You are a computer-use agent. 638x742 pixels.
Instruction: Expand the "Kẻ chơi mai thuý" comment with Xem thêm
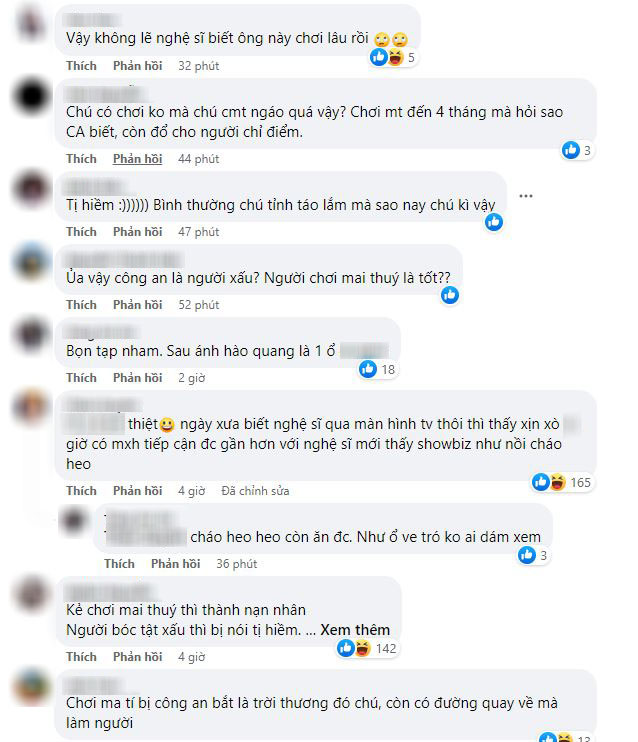click(x=355, y=630)
